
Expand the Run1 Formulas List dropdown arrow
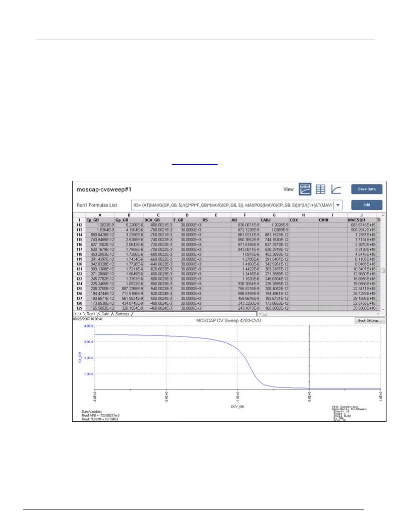point(338,205)
